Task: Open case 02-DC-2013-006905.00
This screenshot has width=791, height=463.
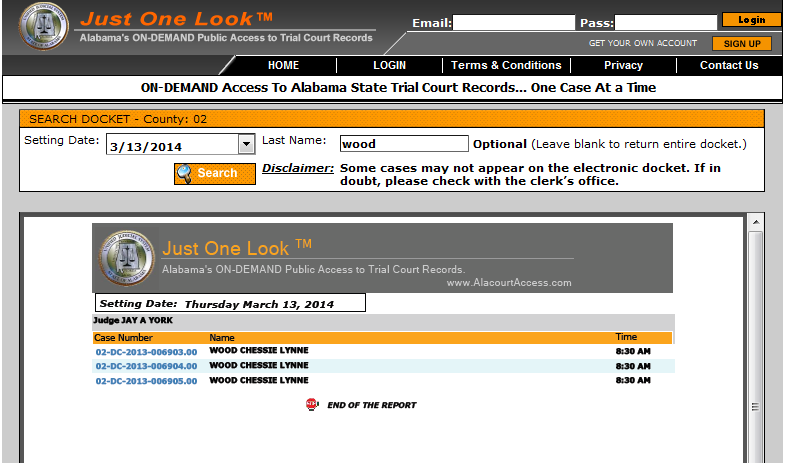Action: point(146,381)
